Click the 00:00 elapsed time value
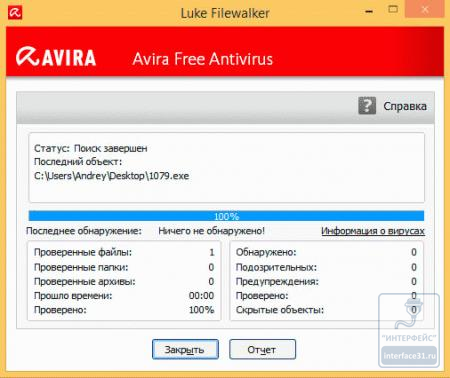The width and height of the screenshot is (450, 378). click(x=201, y=296)
